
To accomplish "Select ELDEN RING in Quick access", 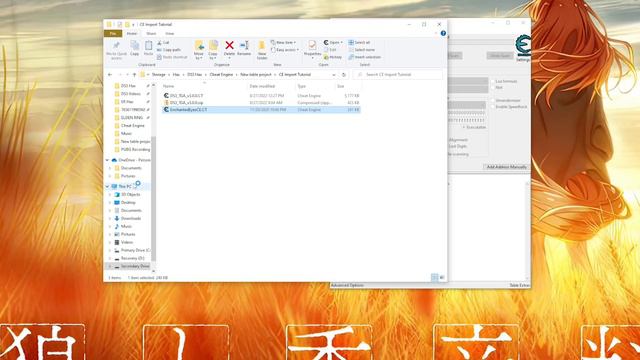I will click(x=131, y=118).
